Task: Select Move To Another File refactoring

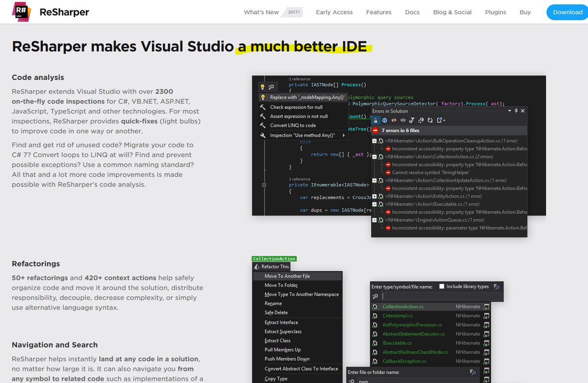Action: click(x=297, y=276)
